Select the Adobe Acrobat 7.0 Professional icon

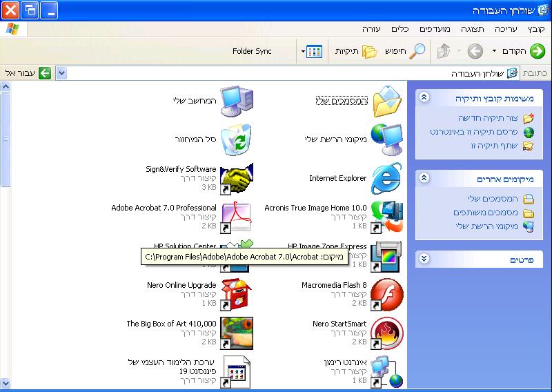(237, 217)
